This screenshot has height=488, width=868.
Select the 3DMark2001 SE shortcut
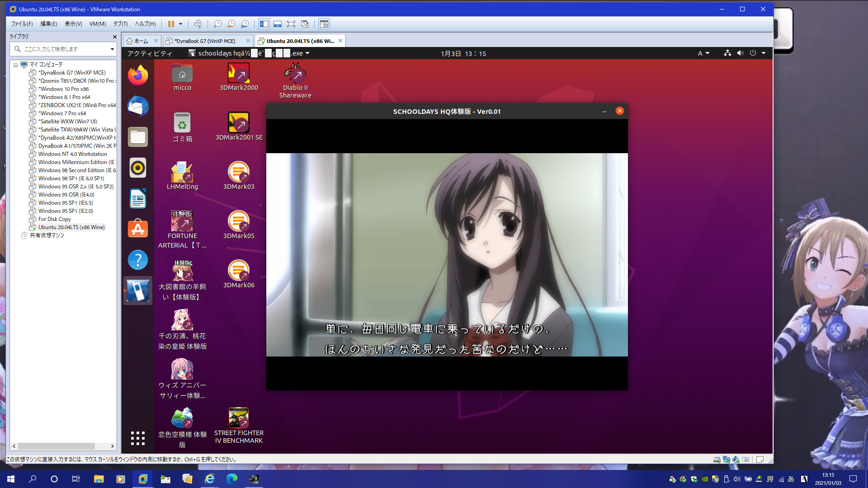(x=239, y=127)
